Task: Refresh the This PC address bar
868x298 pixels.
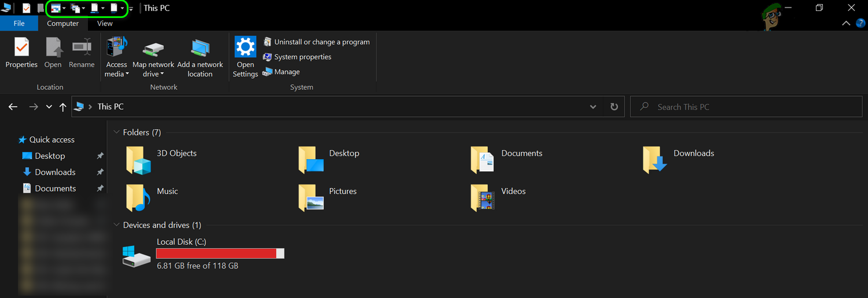Action: pyautogui.click(x=614, y=107)
